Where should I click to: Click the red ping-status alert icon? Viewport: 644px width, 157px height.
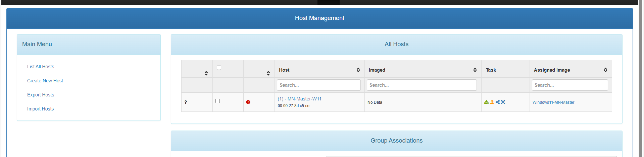pyautogui.click(x=248, y=102)
